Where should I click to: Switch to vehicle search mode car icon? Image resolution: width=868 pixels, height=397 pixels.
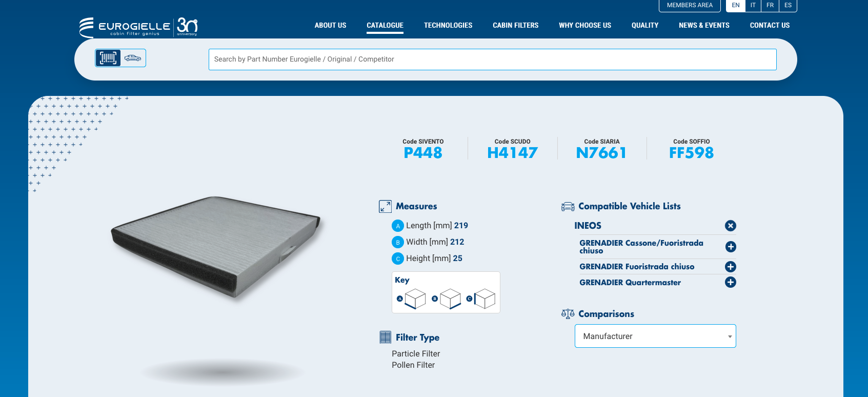(133, 58)
